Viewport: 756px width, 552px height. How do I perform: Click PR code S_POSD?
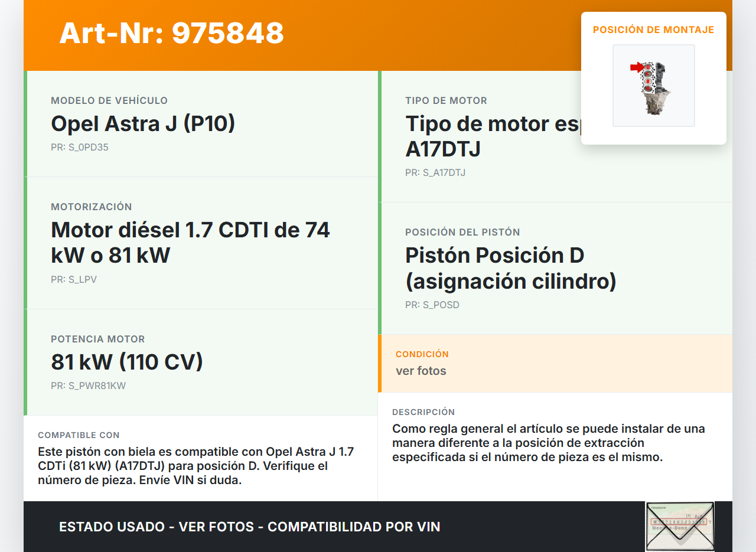[432, 305]
